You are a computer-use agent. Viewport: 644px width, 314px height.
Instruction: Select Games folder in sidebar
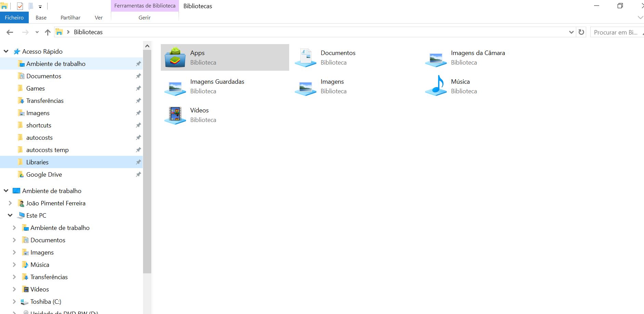point(36,88)
